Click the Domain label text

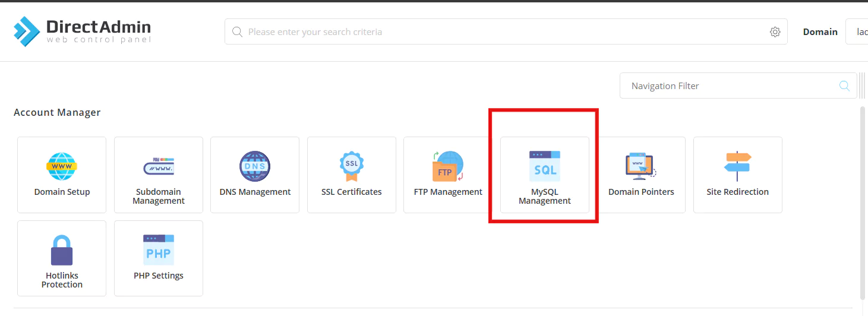[x=820, y=32]
